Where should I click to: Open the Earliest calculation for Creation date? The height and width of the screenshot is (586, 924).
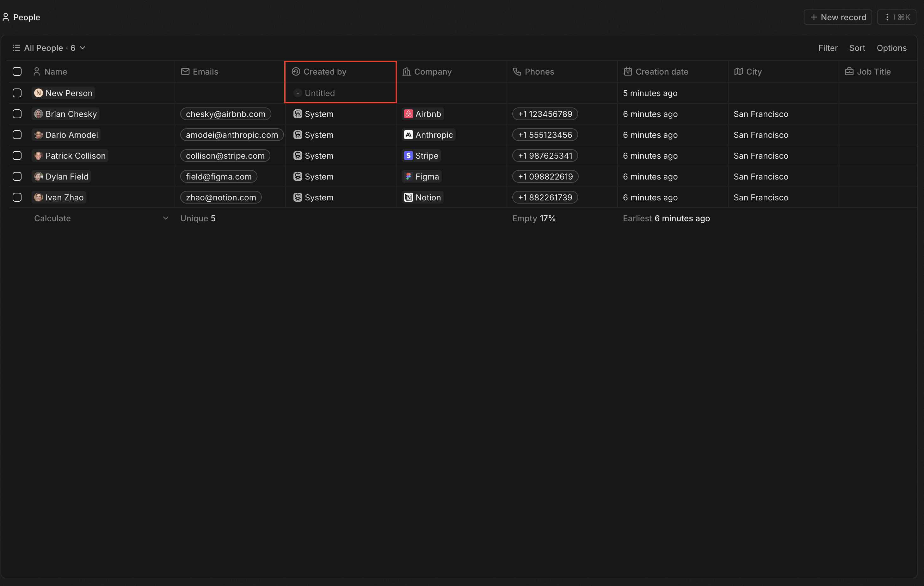point(666,218)
